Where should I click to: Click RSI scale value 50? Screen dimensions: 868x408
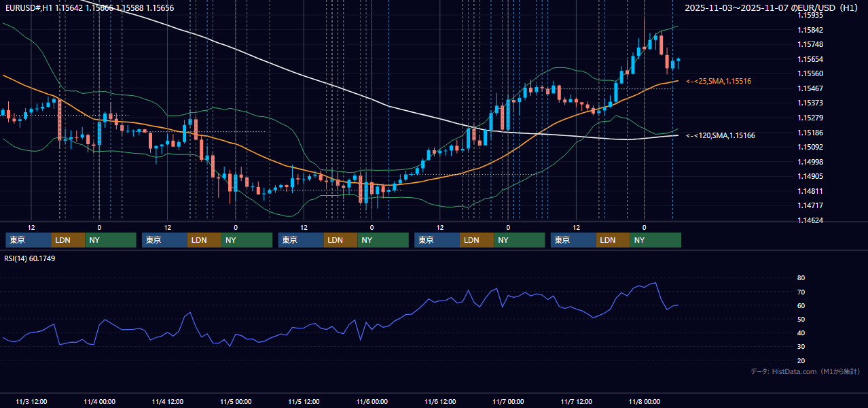(x=801, y=319)
